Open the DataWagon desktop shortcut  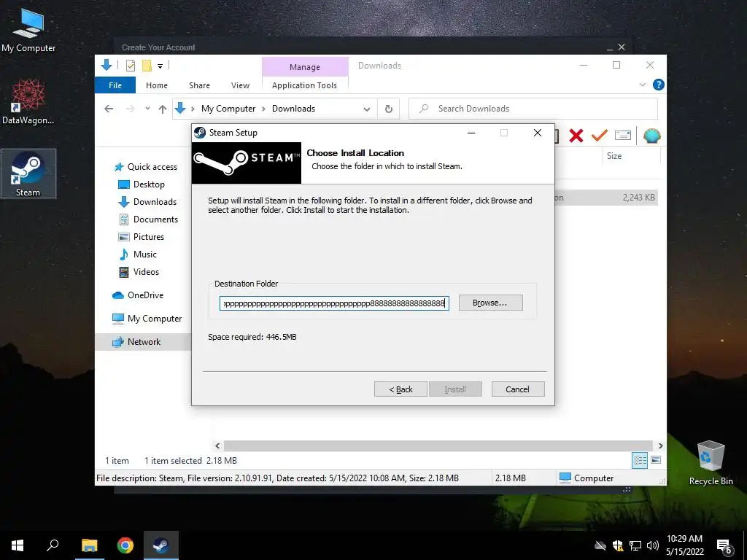[x=28, y=102]
